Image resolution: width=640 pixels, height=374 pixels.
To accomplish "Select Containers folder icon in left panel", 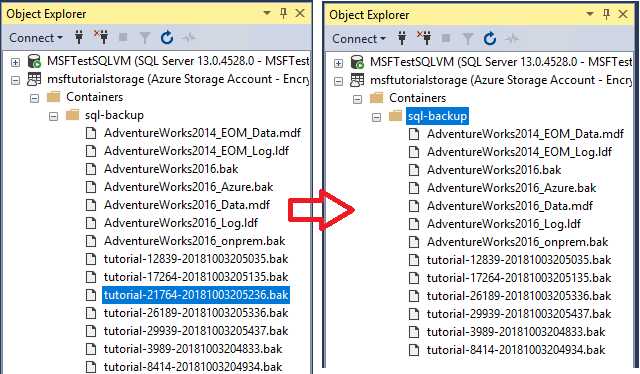I will pyautogui.click(x=53, y=97).
